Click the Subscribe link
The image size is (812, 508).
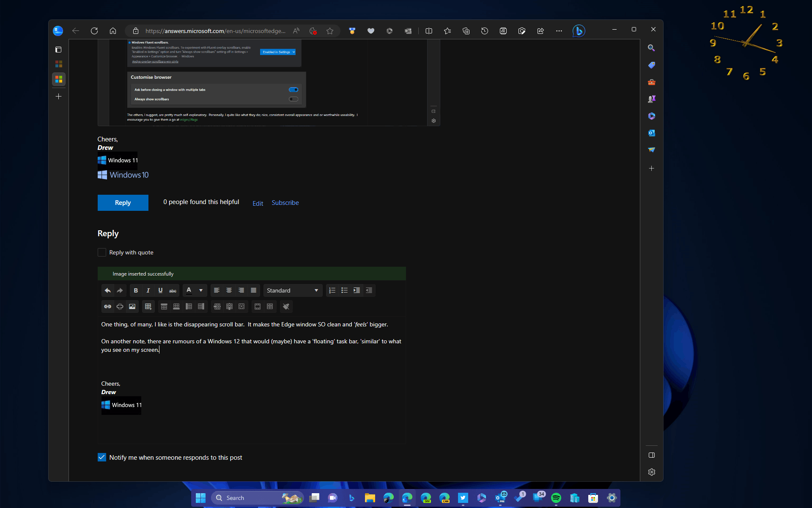(x=285, y=203)
